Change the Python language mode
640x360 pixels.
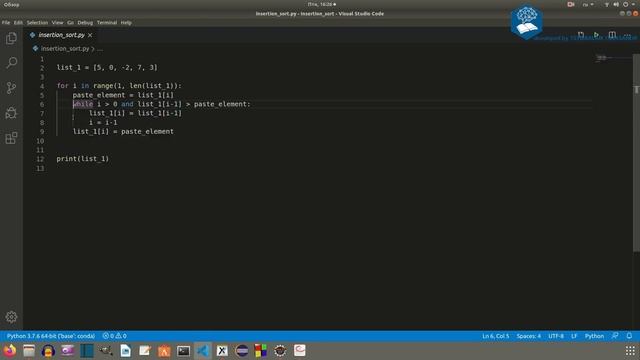[594, 336]
